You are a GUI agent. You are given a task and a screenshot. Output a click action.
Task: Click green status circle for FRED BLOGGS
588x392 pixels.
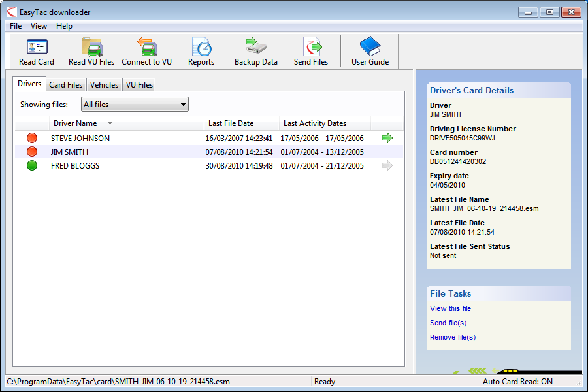[32, 165]
